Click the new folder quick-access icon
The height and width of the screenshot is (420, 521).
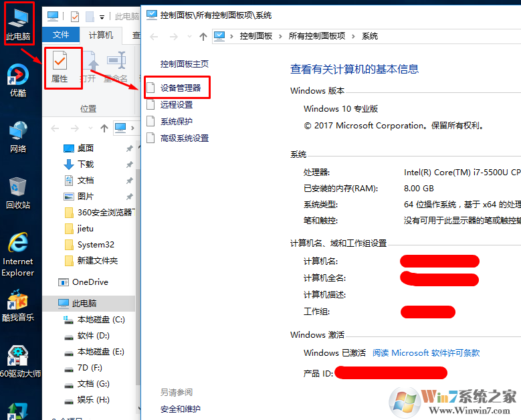pos(90,16)
